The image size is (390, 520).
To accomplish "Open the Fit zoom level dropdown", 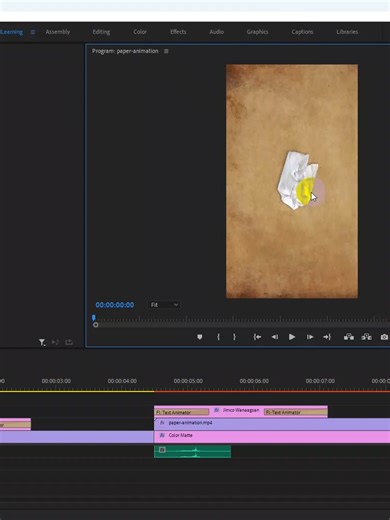I will 164,305.
